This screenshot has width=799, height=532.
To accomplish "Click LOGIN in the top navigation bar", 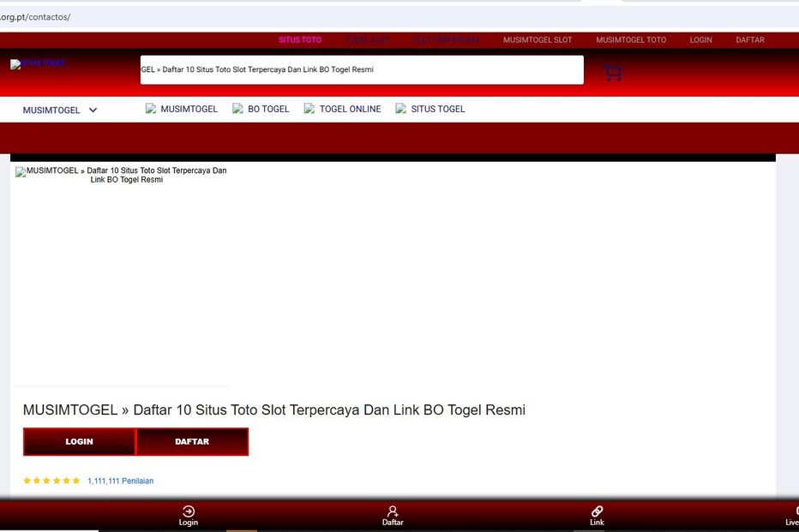I will point(700,40).
